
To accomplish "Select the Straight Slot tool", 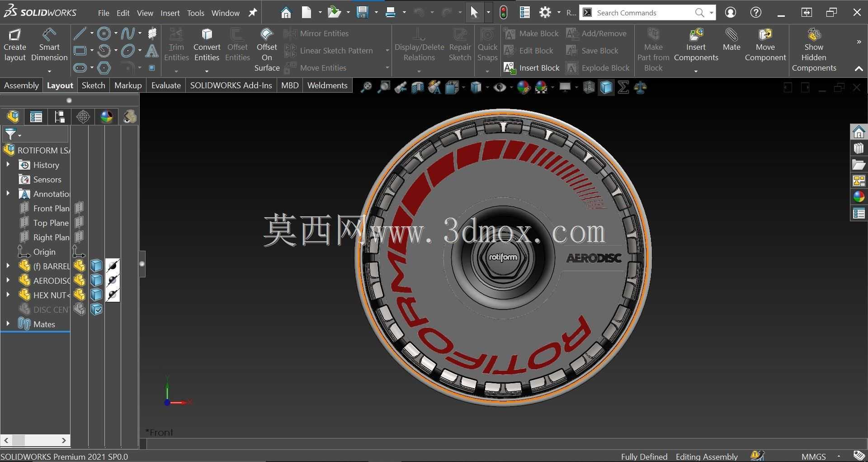I will click(x=80, y=68).
